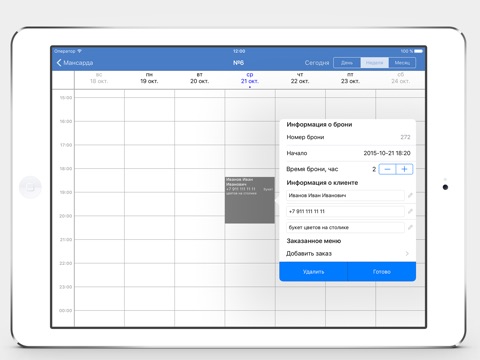
Task: Tap the battery indicator in the status bar
Action: point(419,51)
